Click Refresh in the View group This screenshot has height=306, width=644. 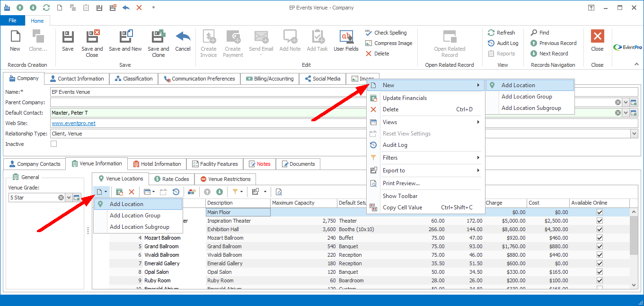click(501, 33)
